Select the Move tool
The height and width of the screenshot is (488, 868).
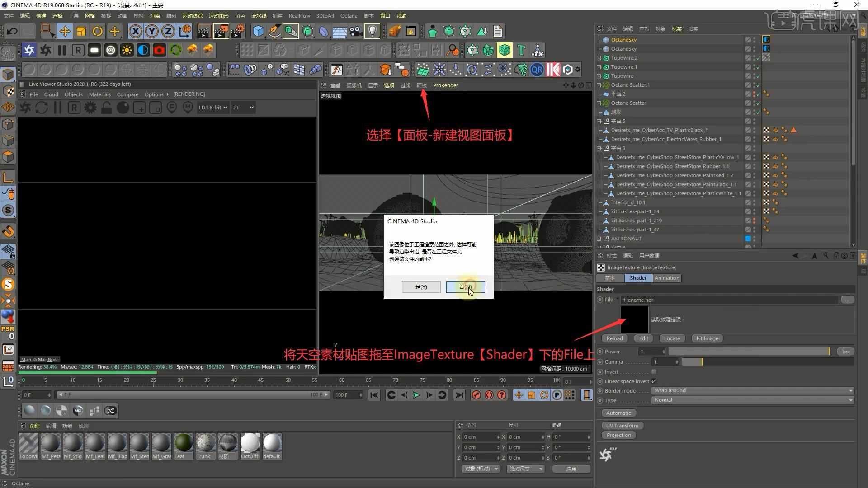point(65,31)
